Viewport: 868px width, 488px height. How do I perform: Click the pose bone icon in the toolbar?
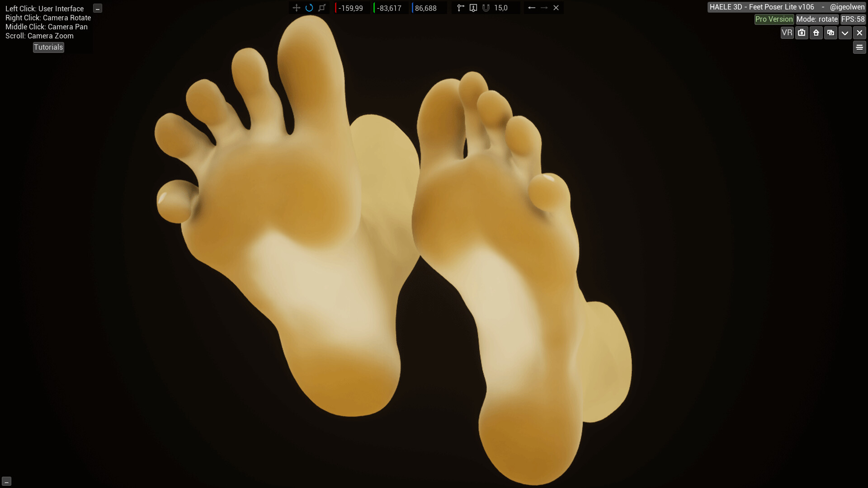460,8
